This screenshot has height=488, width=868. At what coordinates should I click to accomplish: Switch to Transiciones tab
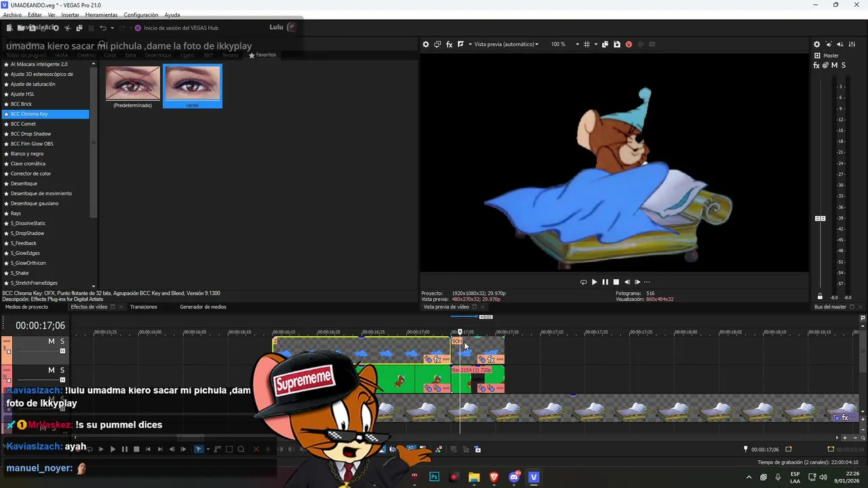[x=144, y=307]
